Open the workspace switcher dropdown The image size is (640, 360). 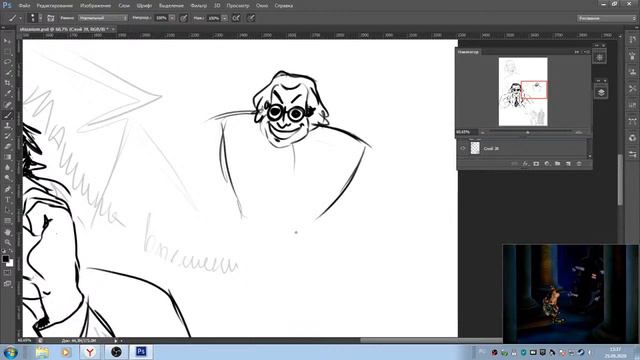click(x=607, y=18)
